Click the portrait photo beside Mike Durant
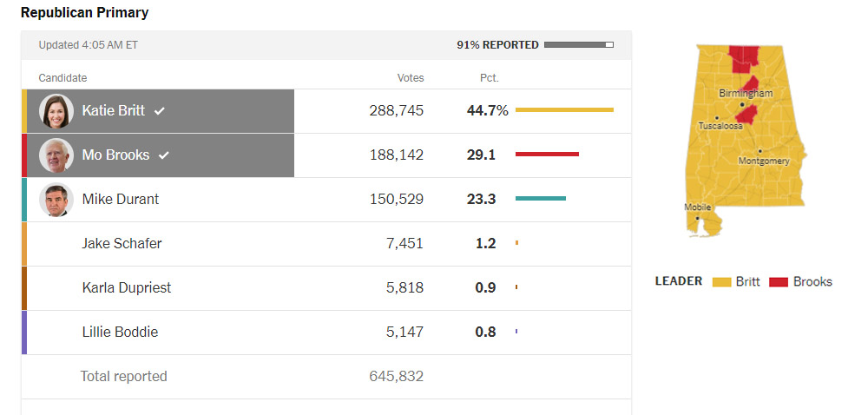Image resolution: width=868 pixels, height=415 pixels. (56, 200)
